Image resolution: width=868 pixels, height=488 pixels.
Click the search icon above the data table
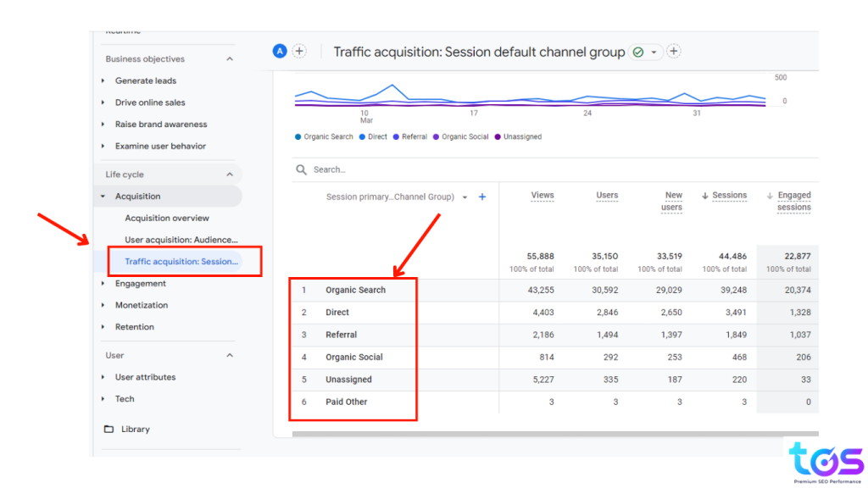300,169
